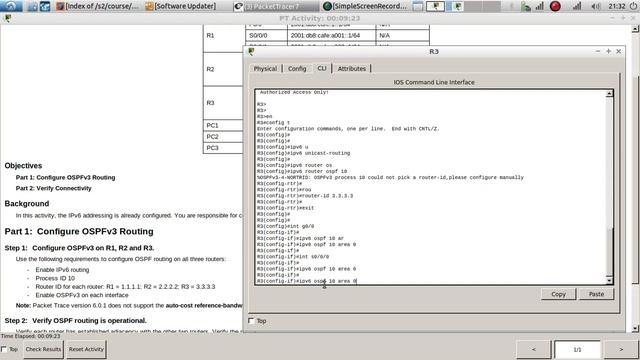This screenshot has height=360, width=640.
Task: Click PT Activity window icon at title bar
Action: [7, 18]
